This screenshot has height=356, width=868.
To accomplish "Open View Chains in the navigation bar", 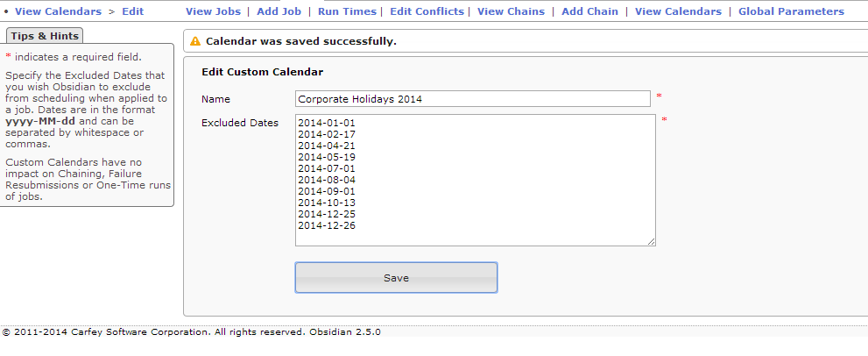I will point(511,11).
